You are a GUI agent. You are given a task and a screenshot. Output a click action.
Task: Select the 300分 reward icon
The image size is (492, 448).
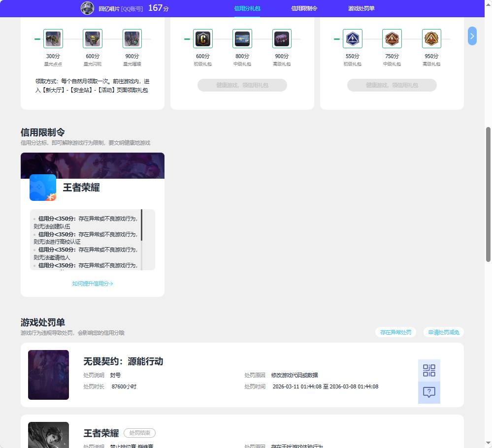pyautogui.click(x=53, y=38)
